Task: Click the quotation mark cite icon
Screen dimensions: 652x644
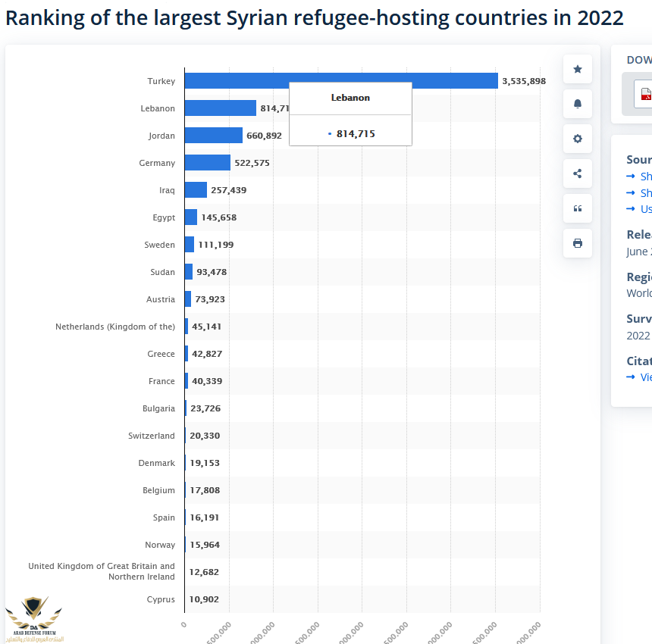Action: (x=578, y=208)
